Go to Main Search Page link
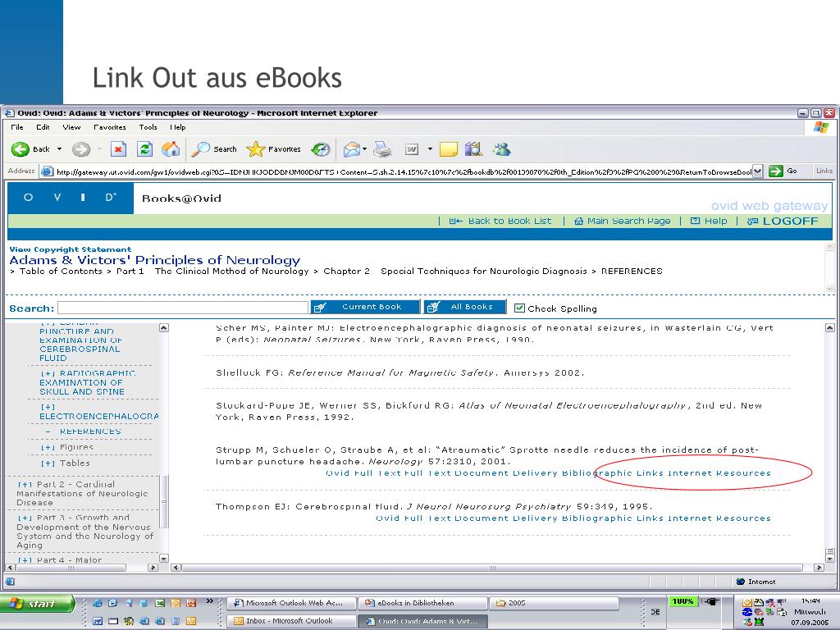The height and width of the screenshot is (630, 840). click(x=622, y=221)
